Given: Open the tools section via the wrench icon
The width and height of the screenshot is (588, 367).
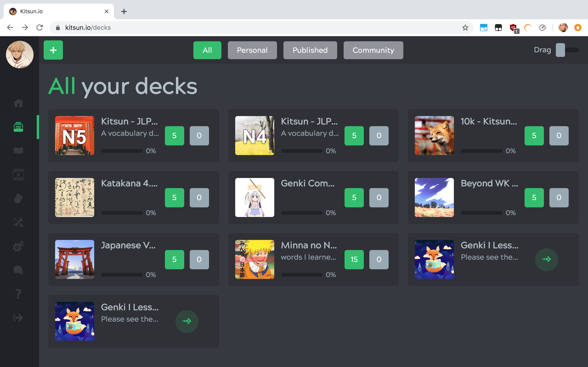Looking at the screenshot, I should pos(19,222).
